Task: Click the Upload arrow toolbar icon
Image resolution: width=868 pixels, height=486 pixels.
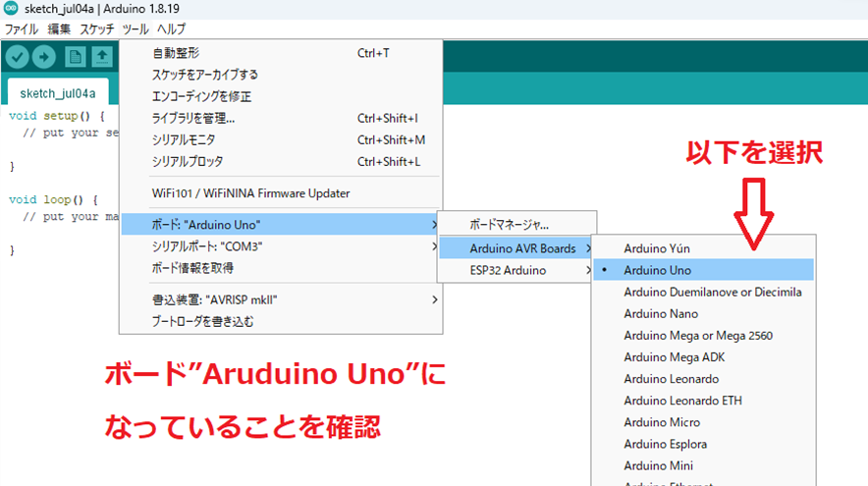Action: pos(44,57)
